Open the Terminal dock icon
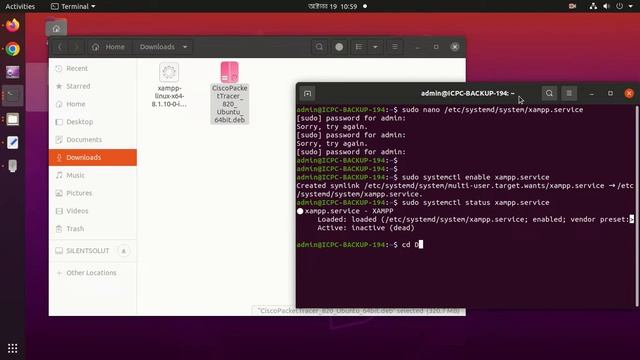The width and height of the screenshot is (640, 360). (13, 96)
